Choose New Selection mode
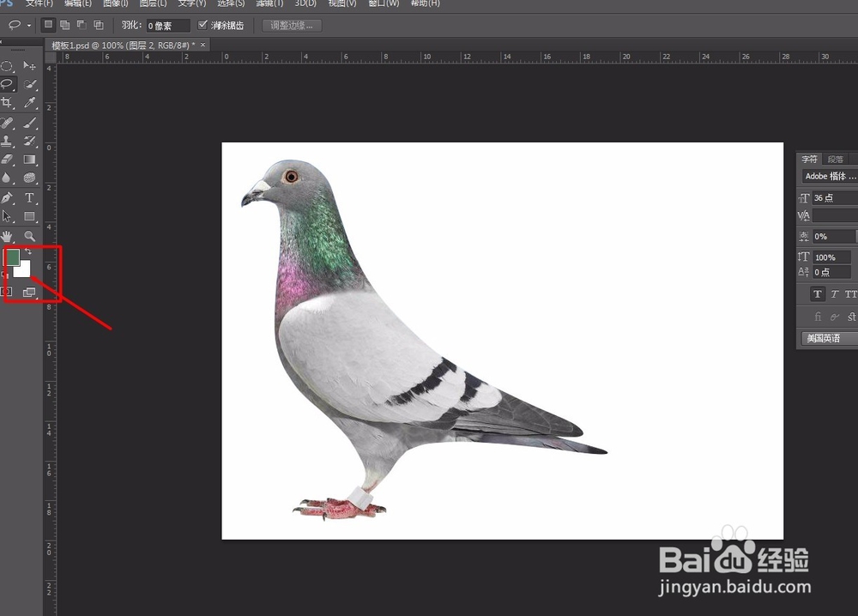The width and height of the screenshot is (858, 616). [49, 25]
